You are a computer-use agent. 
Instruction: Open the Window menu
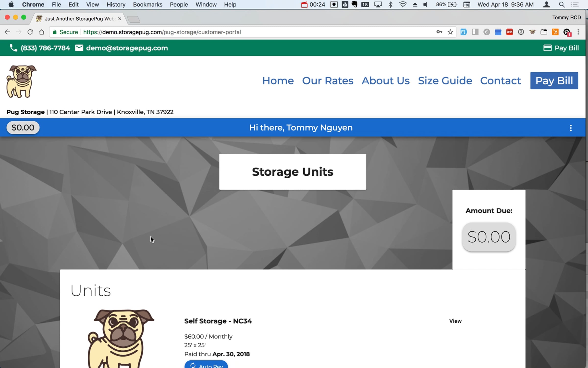[x=206, y=4]
